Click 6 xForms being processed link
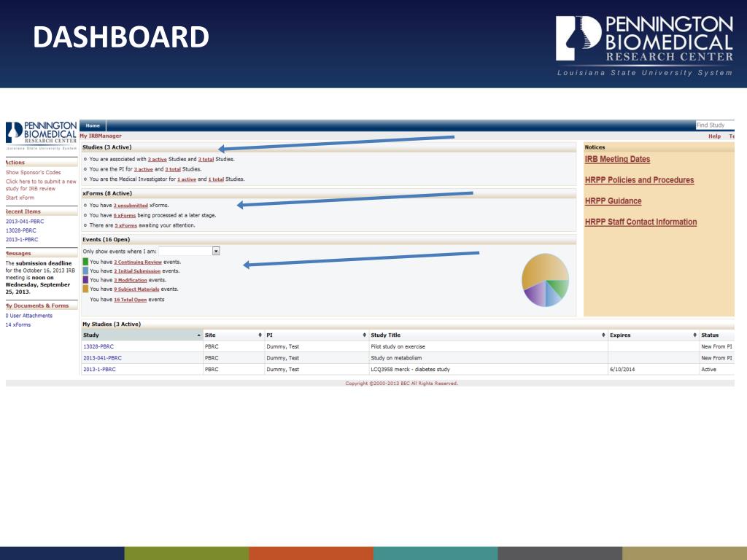The height and width of the screenshot is (560, 747). coord(125,216)
